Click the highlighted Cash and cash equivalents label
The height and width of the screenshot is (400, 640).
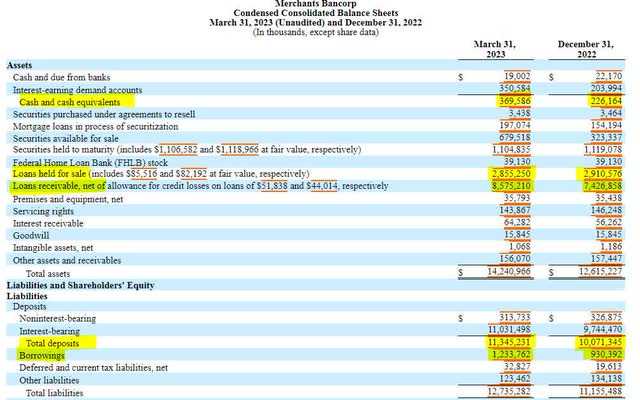coord(70,102)
